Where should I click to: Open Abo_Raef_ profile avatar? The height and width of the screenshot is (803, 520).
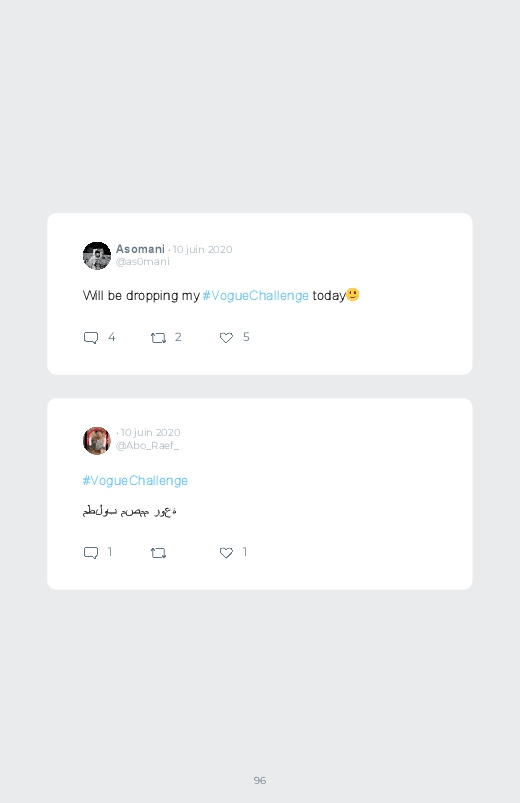coord(97,440)
